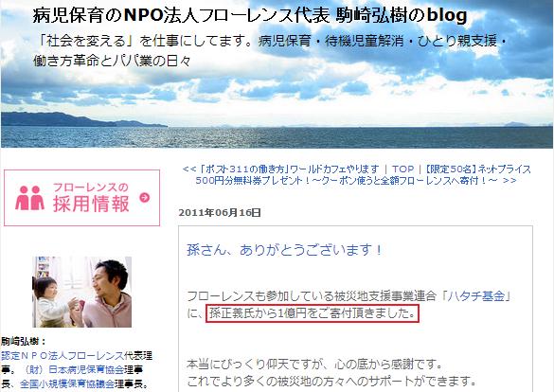Click the profile photo of man with child

click(82, 292)
